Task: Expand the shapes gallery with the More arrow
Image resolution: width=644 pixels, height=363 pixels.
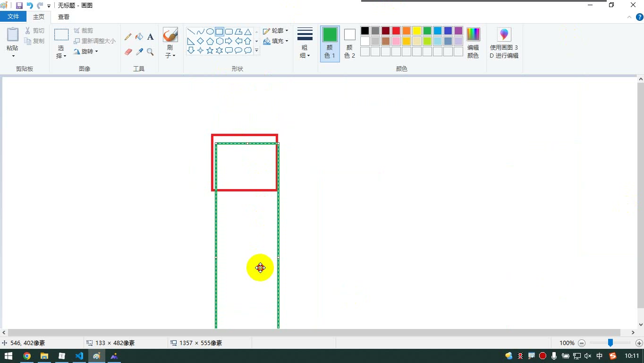Action: 257,50
